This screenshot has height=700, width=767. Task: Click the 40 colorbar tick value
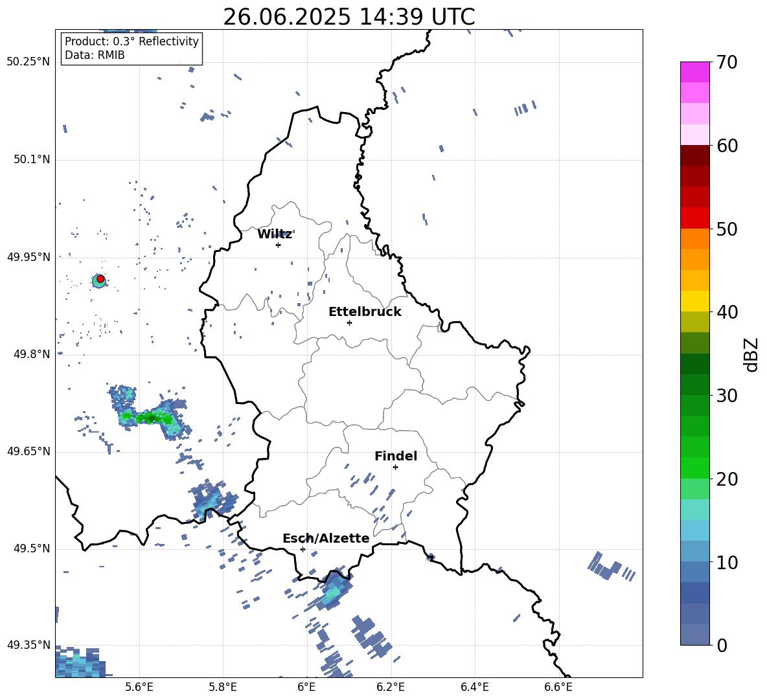(x=727, y=312)
